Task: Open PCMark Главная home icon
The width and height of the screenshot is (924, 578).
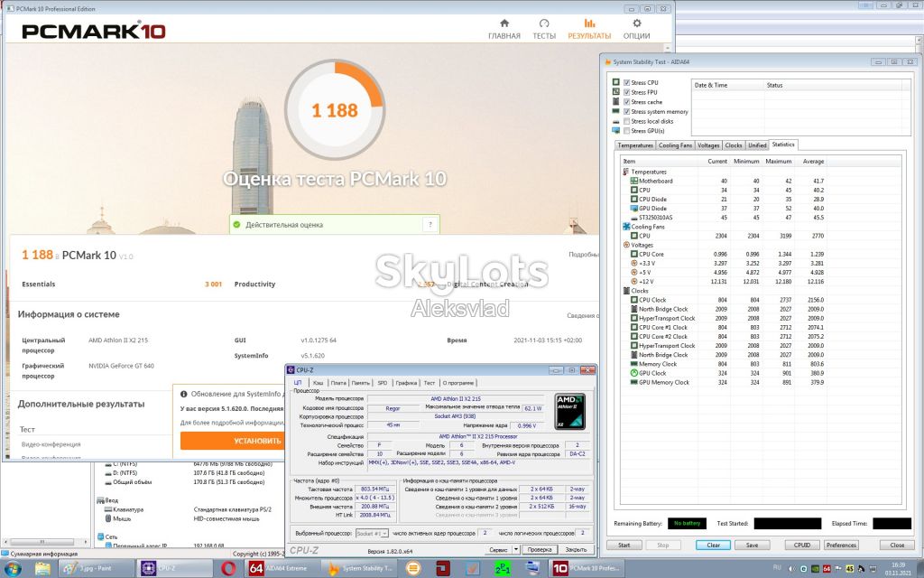Action: pos(504,23)
